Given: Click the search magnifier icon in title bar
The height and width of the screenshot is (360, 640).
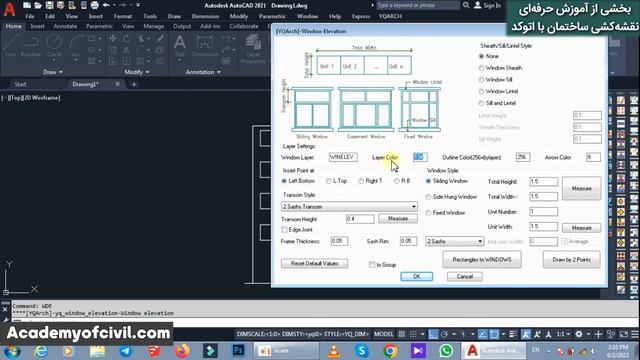Looking at the screenshot, I should [466, 5].
